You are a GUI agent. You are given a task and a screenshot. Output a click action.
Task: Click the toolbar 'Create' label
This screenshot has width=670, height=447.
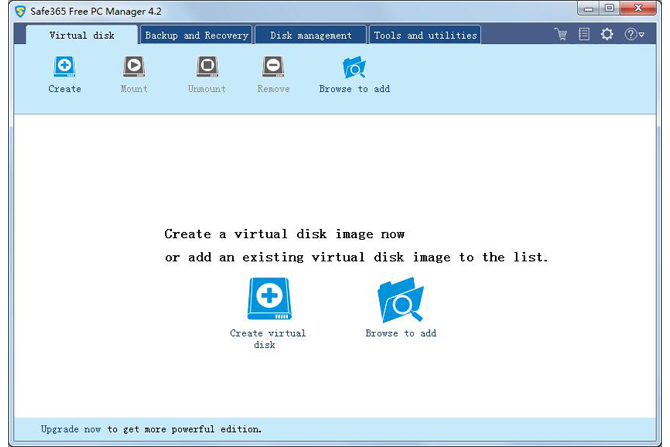click(x=65, y=89)
